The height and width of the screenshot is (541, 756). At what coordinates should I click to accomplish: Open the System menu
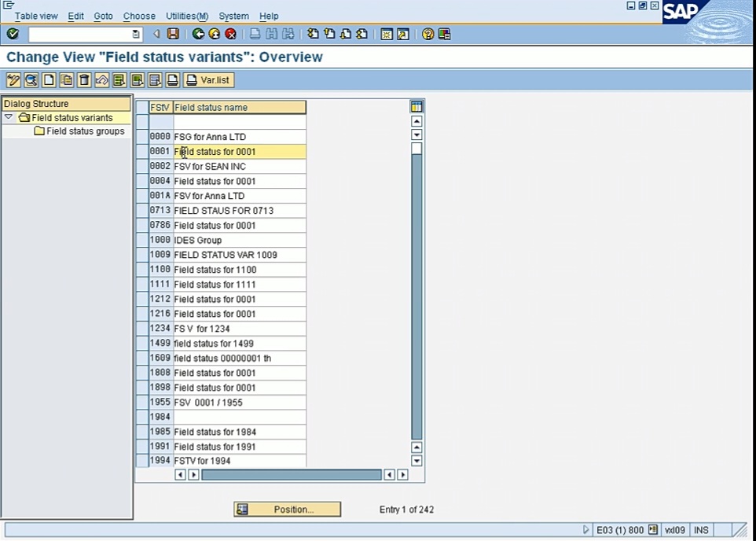(234, 16)
